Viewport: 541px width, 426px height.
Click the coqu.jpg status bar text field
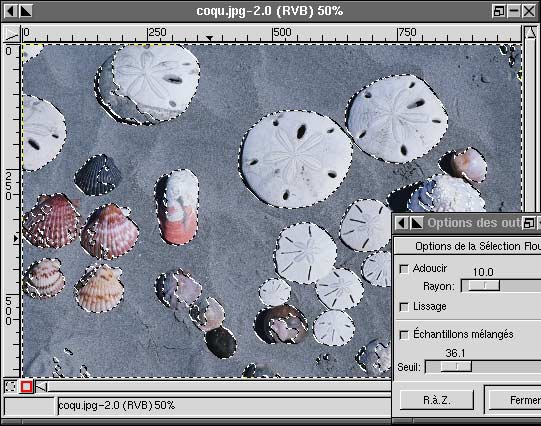[x=224, y=405]
